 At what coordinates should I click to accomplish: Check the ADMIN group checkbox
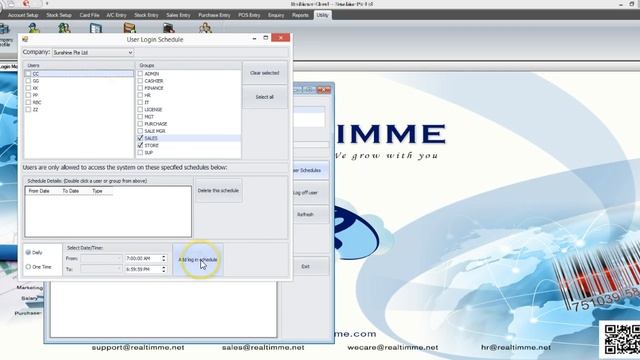(140, 74)
